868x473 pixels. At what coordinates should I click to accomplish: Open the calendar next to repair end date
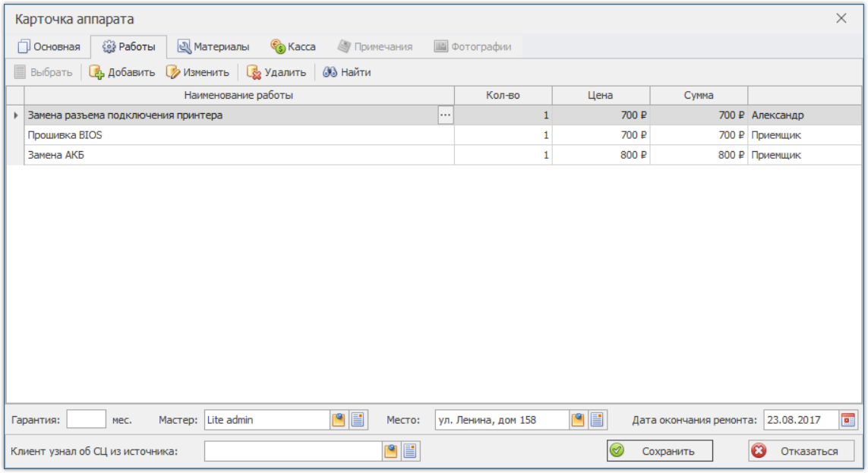(x=848, y=420)
